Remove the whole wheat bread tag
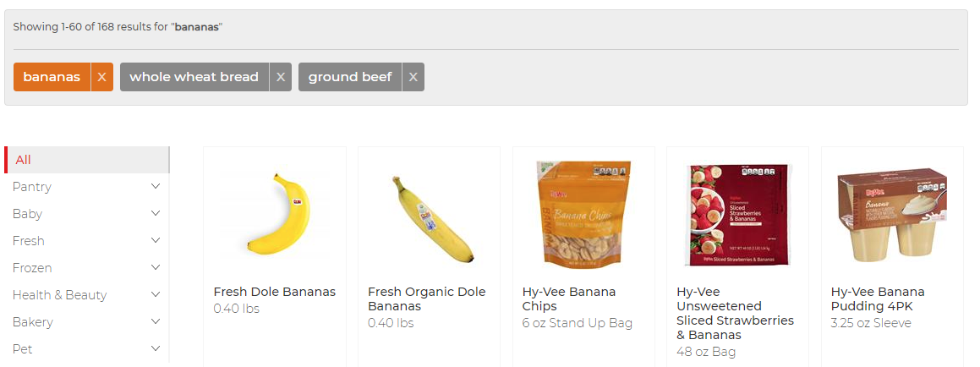 (x=281, y=77)
